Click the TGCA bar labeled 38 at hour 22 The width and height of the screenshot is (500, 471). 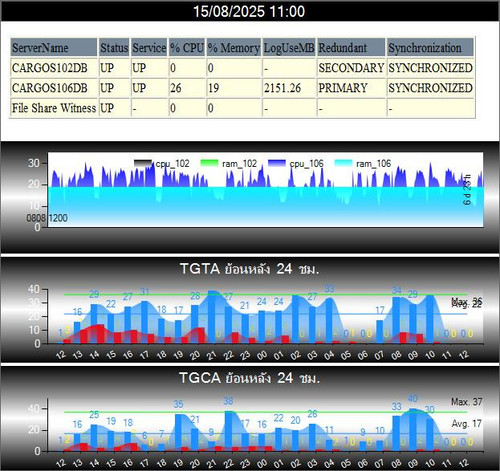tap(228, 431)
